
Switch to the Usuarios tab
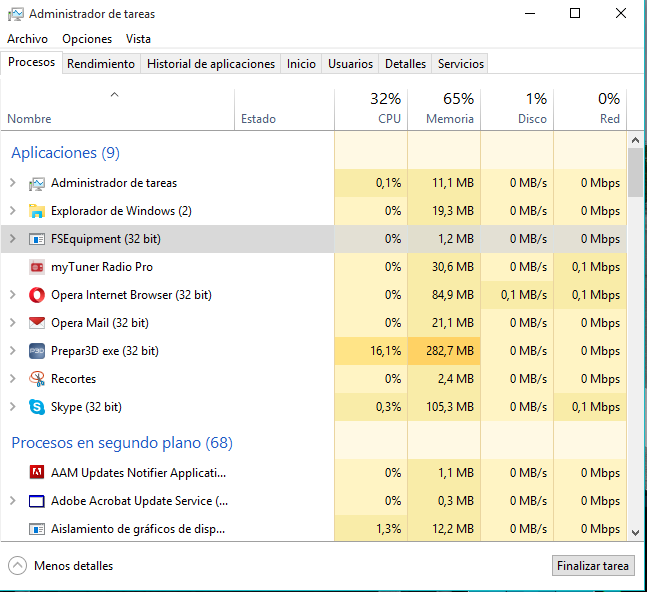click(350, 64)
